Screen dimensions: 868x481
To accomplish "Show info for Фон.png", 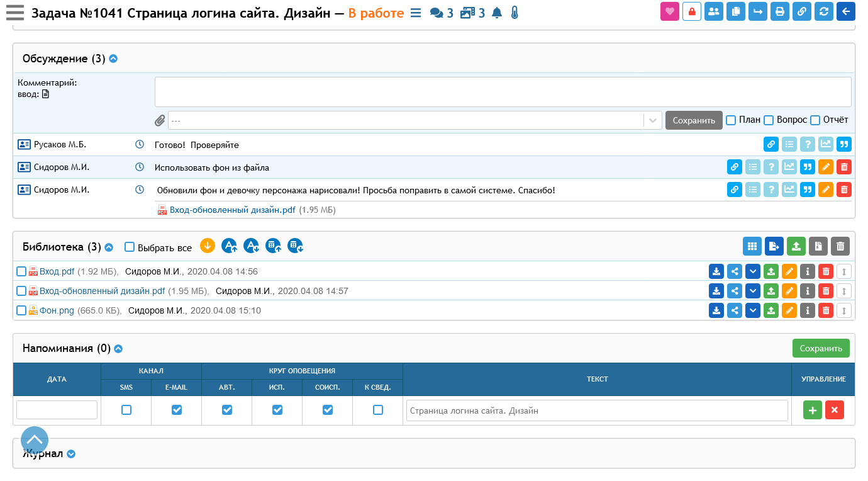I will click(x=808, y=310).
